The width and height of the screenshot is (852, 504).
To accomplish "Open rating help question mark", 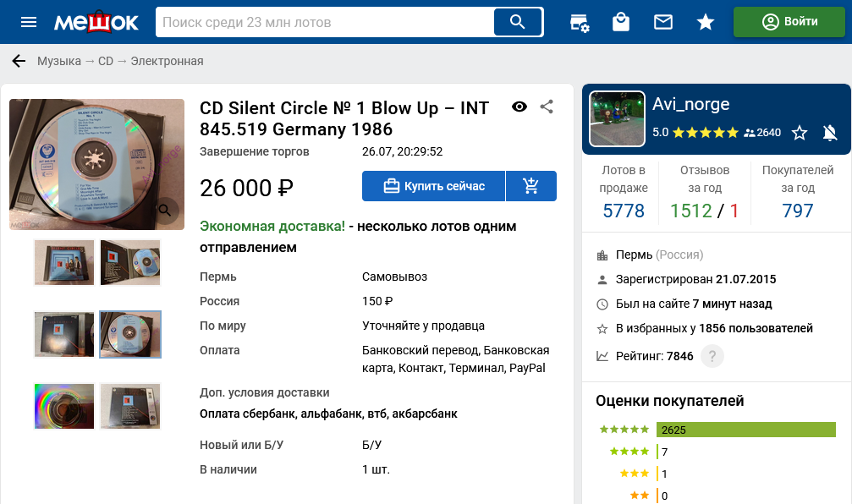I will click(712, 356).
